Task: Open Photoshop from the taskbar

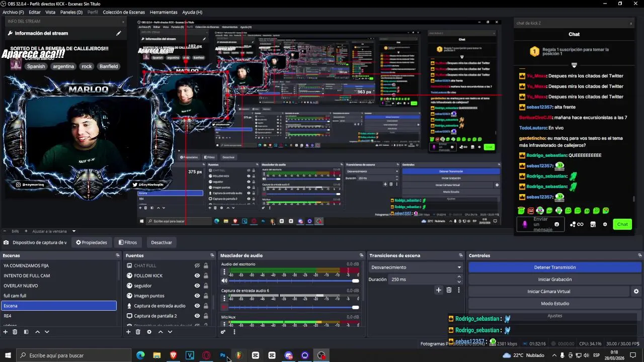Action: tap(222, 355)
